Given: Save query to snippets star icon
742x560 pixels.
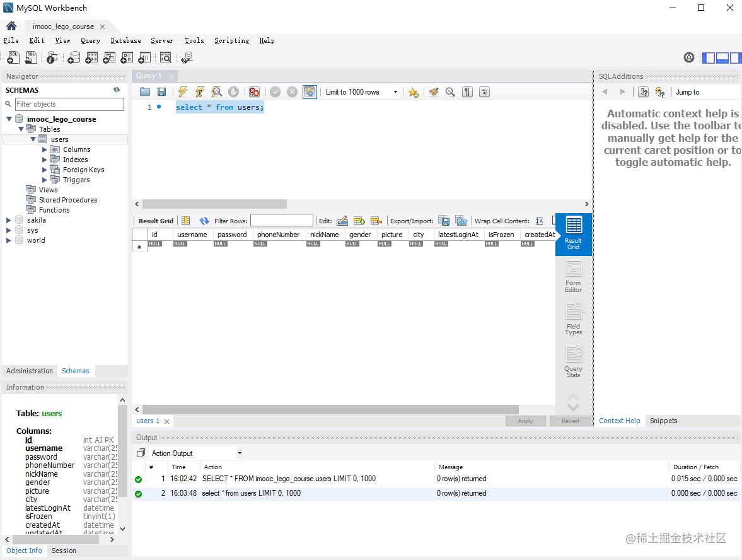Looking at the screenshot, I should 413,92.
